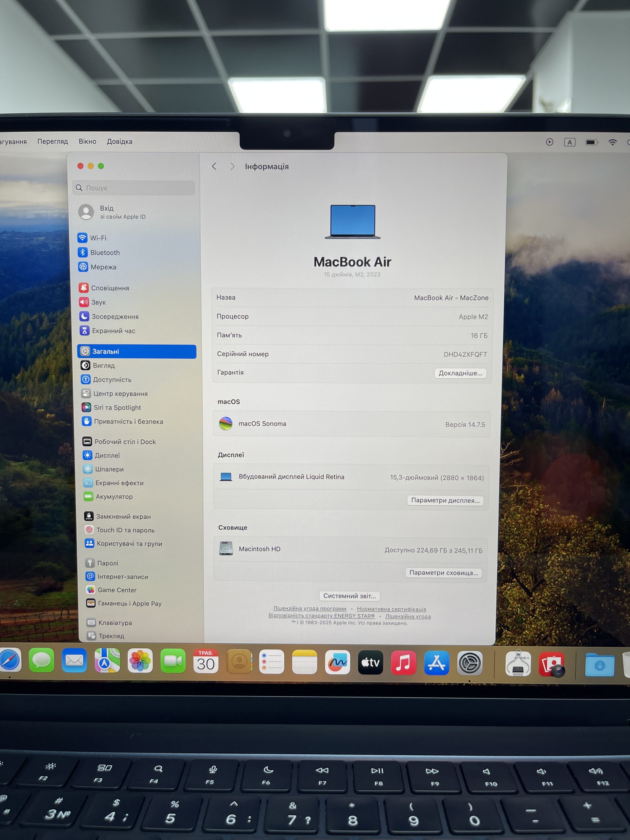The height and width of the screenshot is (840, 630).
Task: Open Центр керування settings
Action: [115, 393]
